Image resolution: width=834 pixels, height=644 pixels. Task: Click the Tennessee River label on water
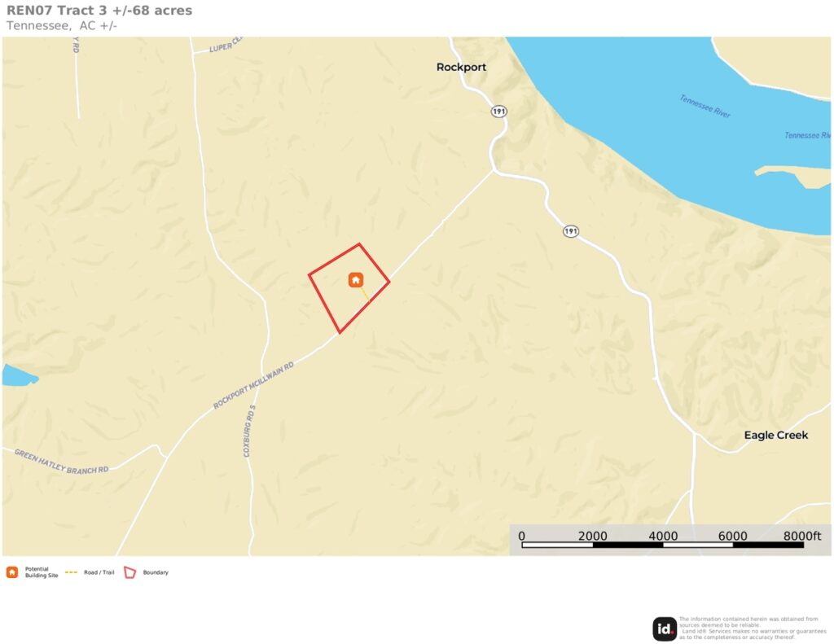[705, 106]
